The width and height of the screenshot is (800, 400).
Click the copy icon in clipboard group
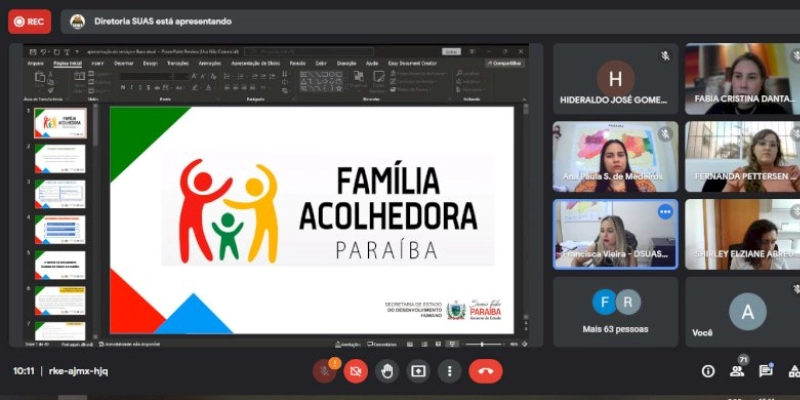(51, 82)
